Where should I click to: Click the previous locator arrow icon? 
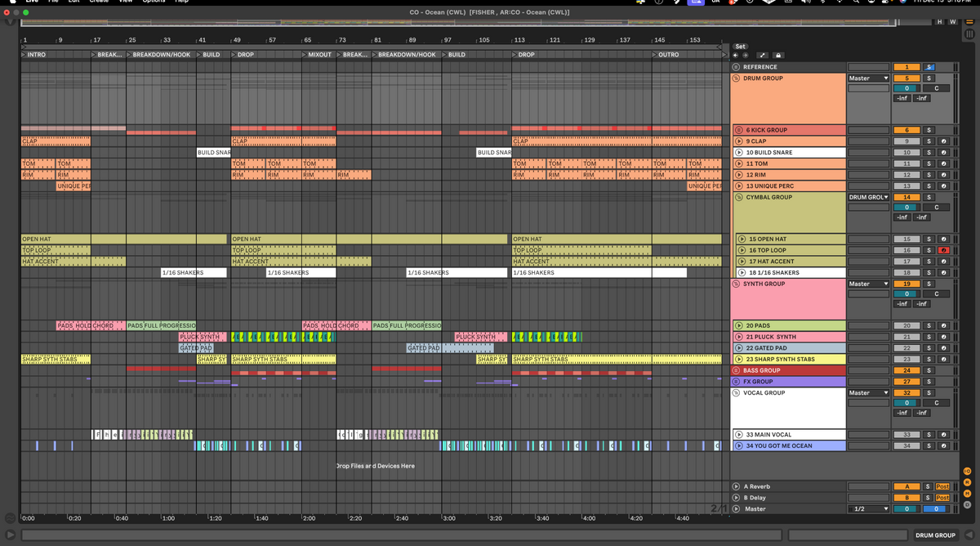[x=735, y=56]
